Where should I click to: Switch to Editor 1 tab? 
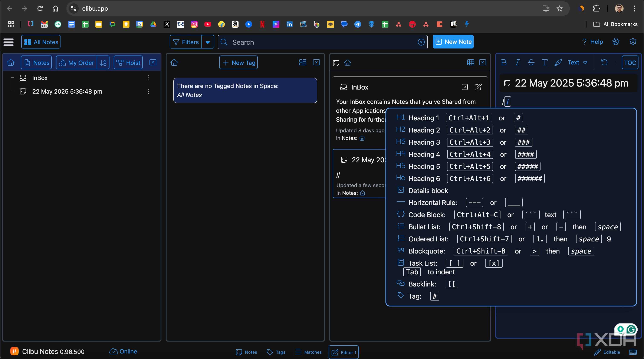click(344, 352)
